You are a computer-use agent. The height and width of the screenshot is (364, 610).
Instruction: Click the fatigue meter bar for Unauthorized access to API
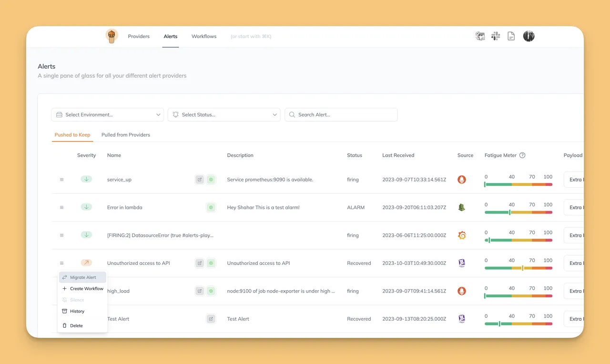(x=518, y=268)
